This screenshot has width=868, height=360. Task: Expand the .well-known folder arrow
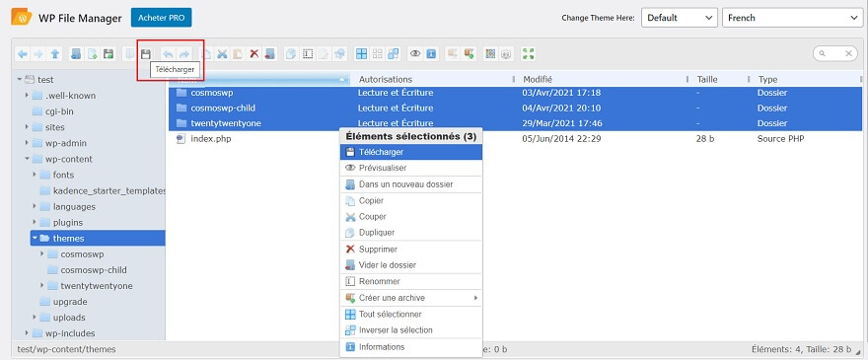point(28,96)
